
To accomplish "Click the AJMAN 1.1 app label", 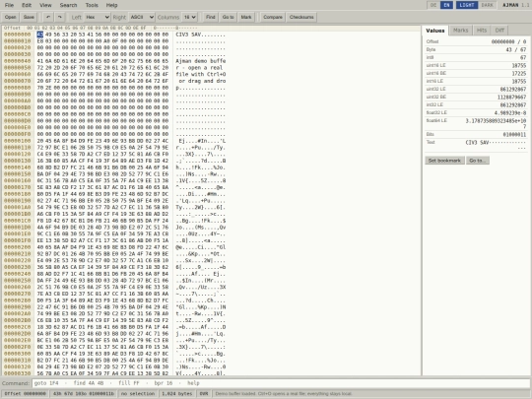I will 515,5.
